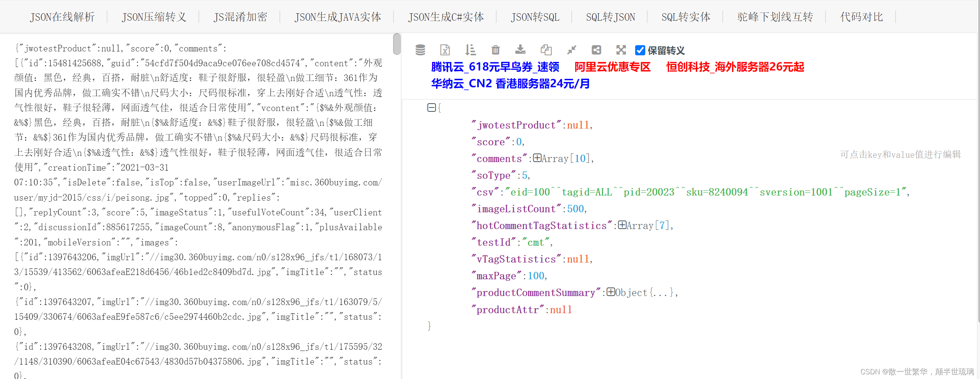Expand the productCommentSummary Object node
This screenshot has height=379, width=980.
[611, 292]
